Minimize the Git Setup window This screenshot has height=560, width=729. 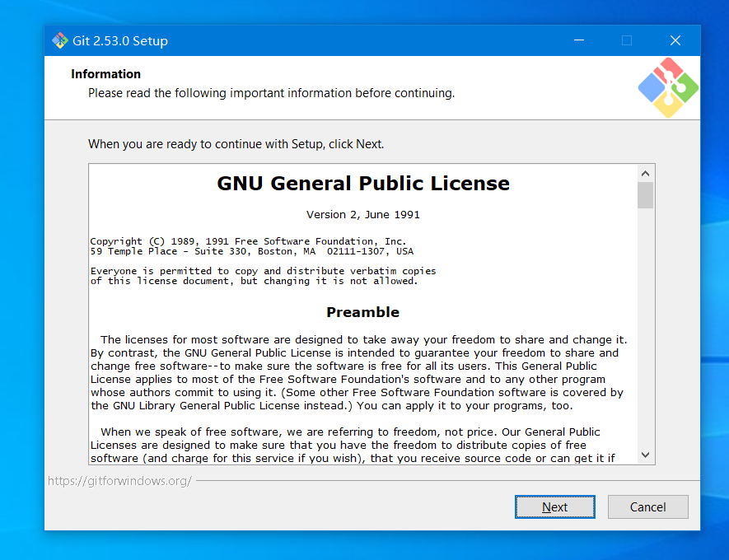579,40
